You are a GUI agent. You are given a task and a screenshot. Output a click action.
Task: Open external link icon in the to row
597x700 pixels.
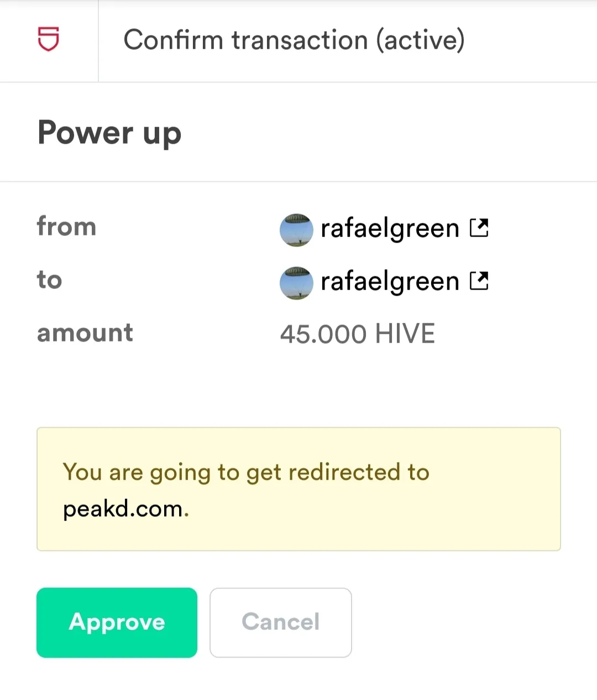(479, 281)
